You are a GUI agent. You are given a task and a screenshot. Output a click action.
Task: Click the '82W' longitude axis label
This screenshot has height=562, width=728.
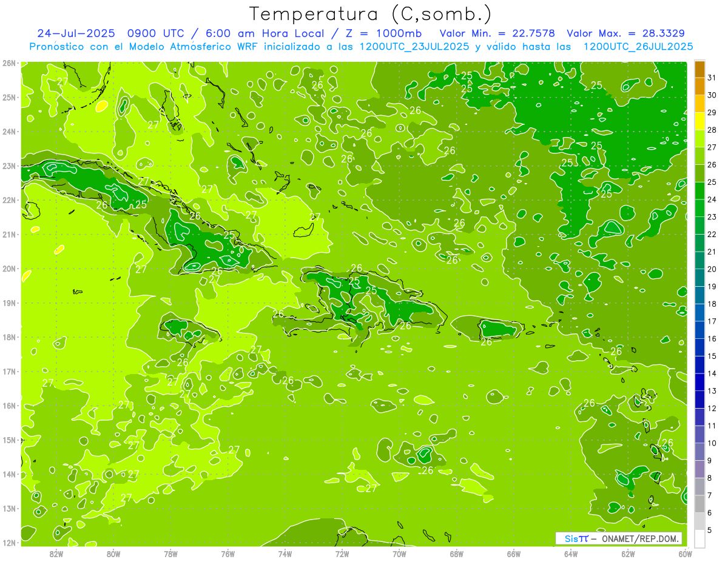click(x=56, y=554)
